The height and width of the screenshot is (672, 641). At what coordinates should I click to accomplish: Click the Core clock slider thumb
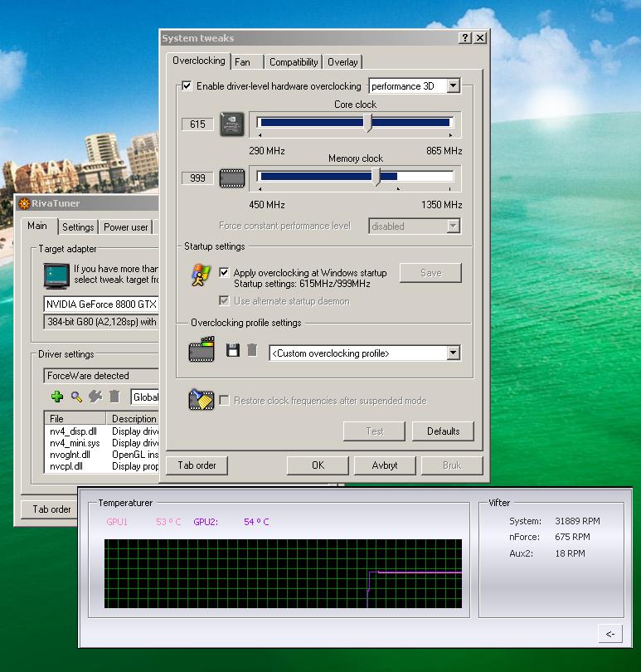[368, 123]
